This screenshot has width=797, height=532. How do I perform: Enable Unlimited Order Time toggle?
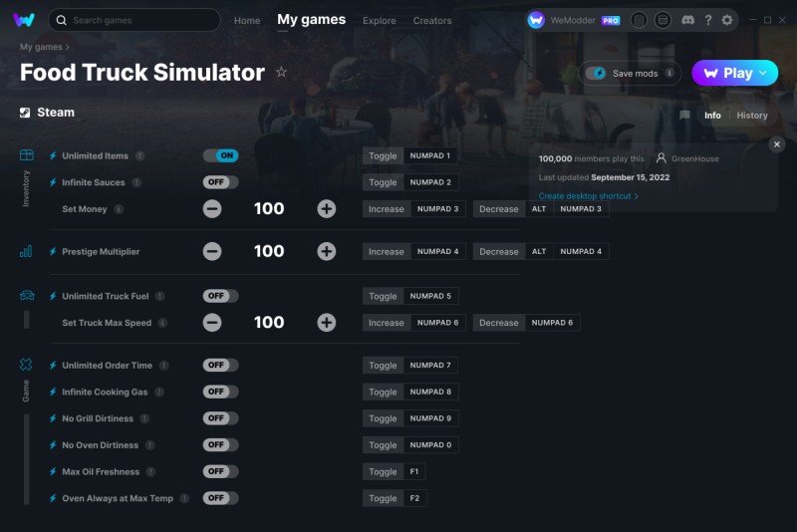tap(220, 365)
